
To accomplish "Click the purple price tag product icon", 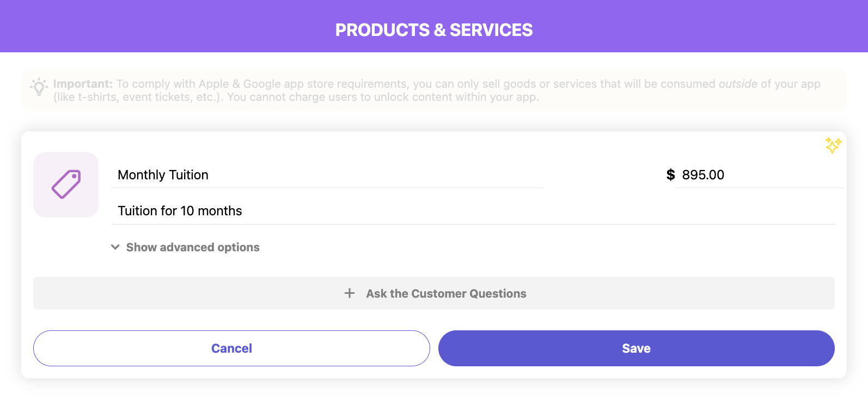I will pyautogui.click(x=66, y=184).
